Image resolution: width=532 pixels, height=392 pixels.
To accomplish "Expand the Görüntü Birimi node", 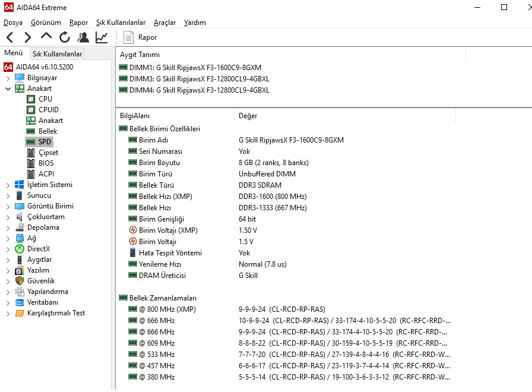I will [x=8, y=207].
